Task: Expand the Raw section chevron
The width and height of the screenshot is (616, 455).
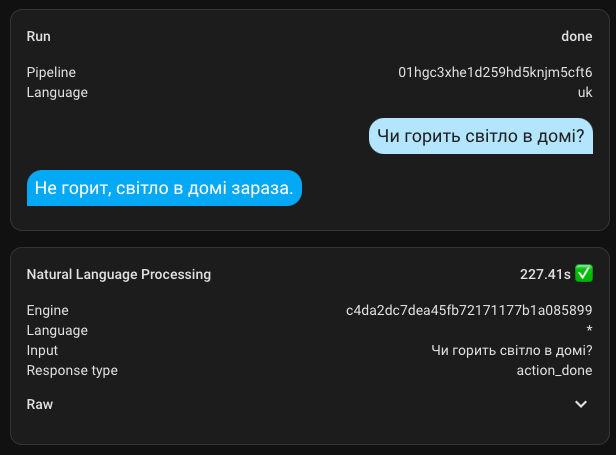Action: tap(581, 404)
